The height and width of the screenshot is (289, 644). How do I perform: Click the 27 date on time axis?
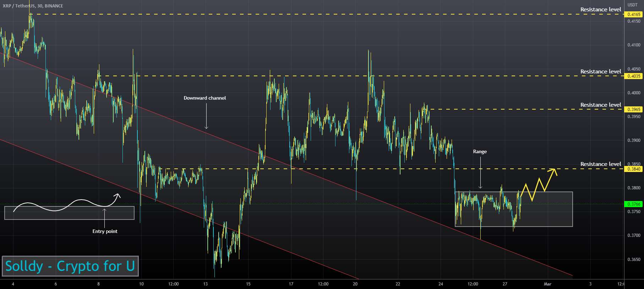[x=505, y=284]
